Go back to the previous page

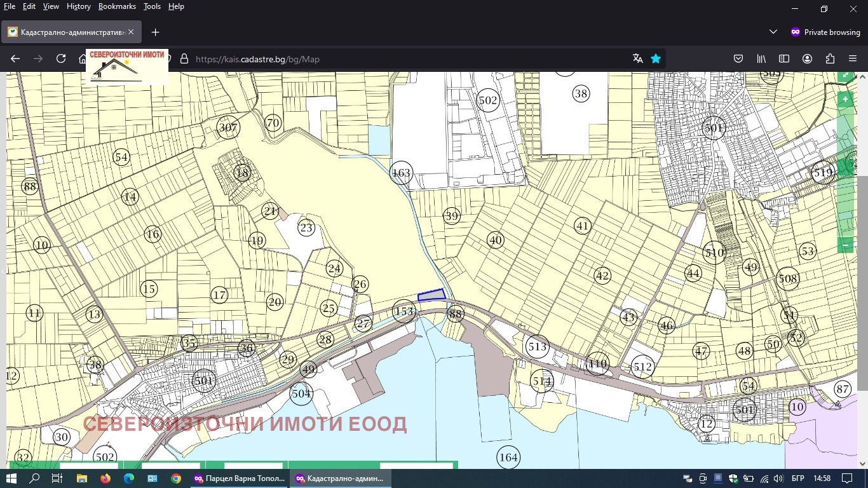tap(15, 58)
